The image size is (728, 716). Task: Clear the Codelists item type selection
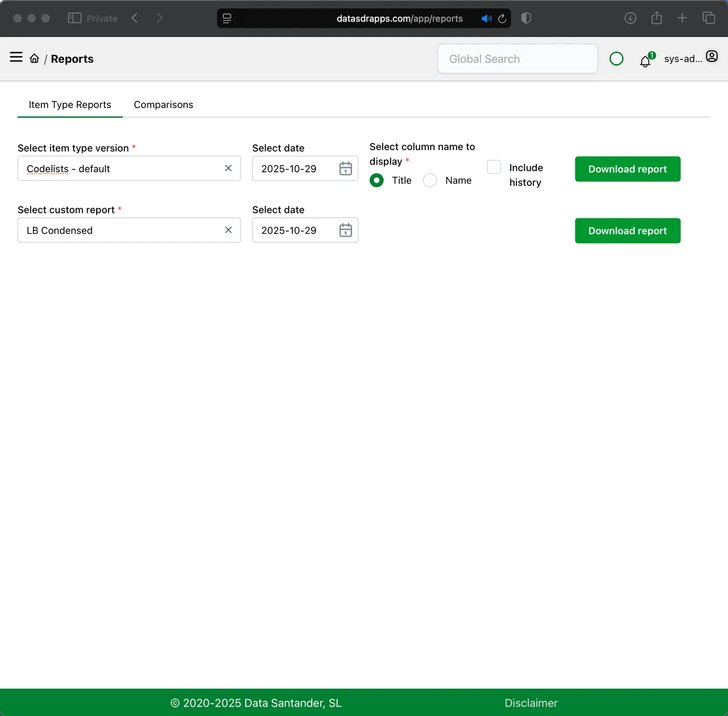228,168
